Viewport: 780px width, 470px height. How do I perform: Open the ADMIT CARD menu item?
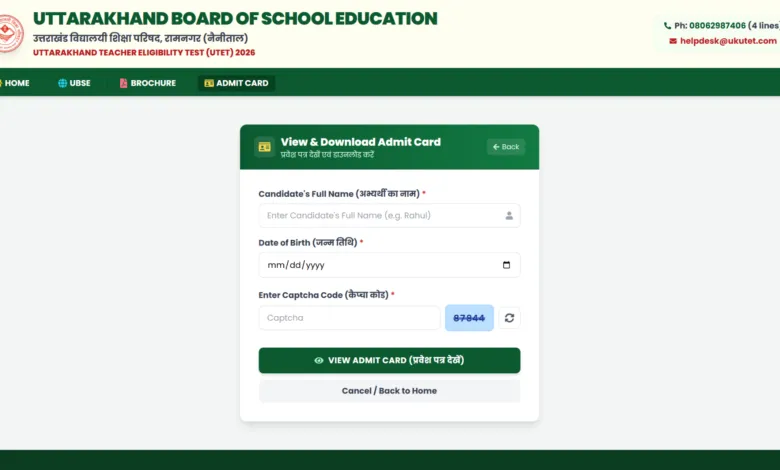click(236, 83)
